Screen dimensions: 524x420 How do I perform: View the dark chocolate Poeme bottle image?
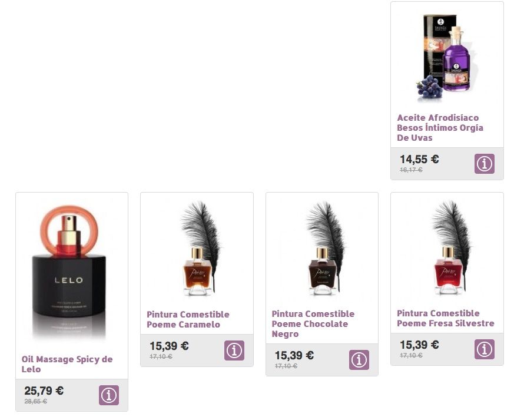326,249
